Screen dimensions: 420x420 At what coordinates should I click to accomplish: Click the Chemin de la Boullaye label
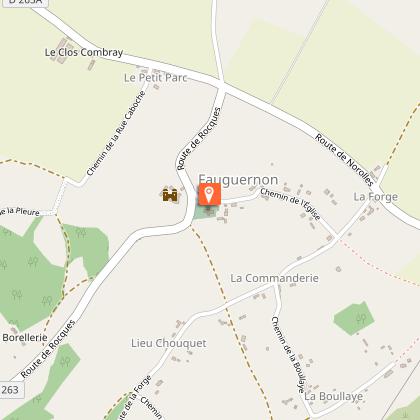[288, 354]
